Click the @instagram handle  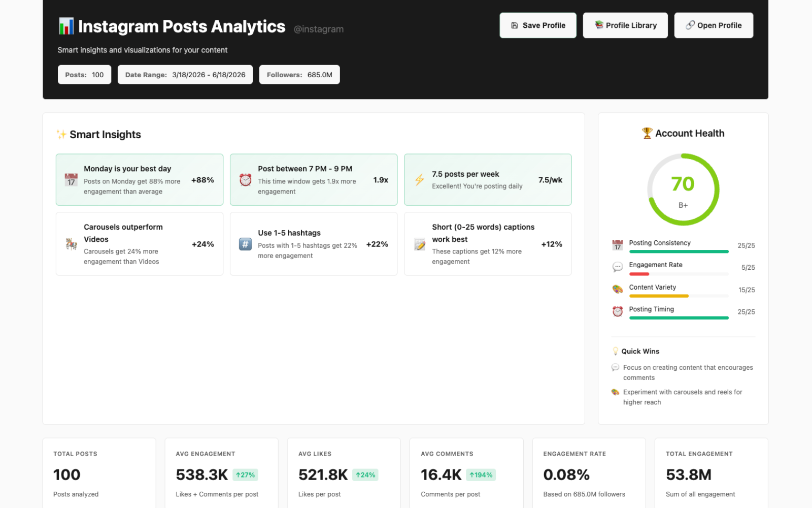coord(319,29)
